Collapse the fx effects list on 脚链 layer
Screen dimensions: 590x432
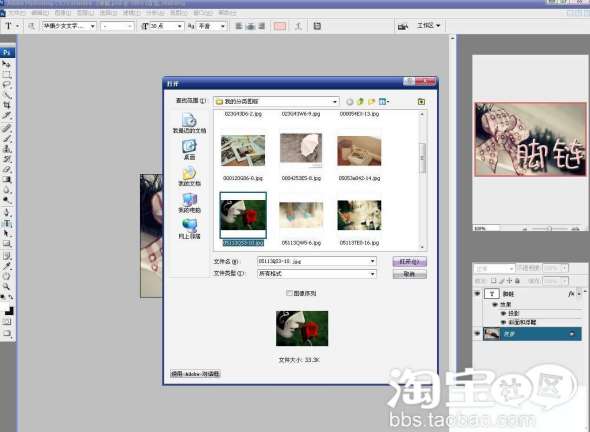tap(579, 294)
